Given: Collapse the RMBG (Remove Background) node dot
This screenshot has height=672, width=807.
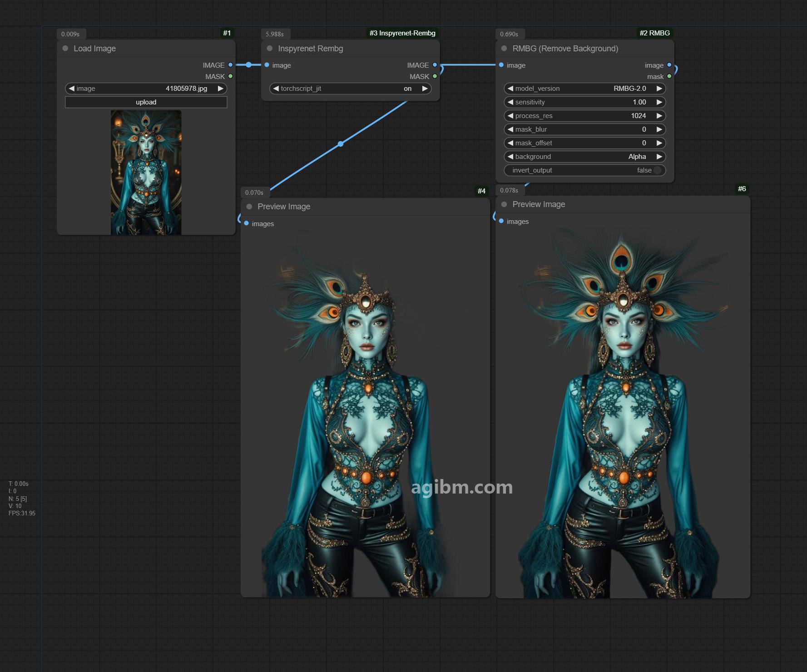Looking at the screenshot, I should pos(504,49).
